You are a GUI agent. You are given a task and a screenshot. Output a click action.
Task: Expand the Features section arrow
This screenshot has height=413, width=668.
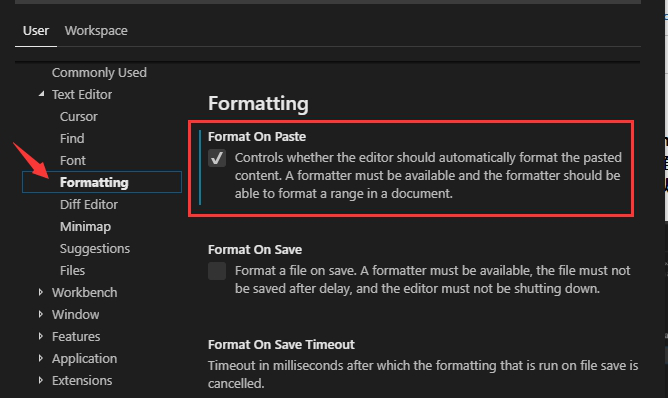[41, 337]
